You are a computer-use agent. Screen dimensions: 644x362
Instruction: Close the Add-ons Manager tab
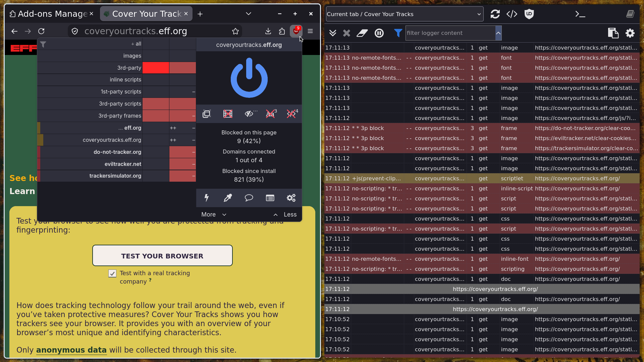coord(91,14)
